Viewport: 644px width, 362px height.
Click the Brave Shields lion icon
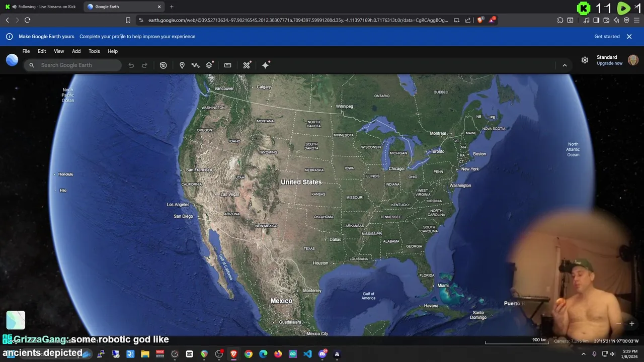pyautogui.click(x=480, y=20)
